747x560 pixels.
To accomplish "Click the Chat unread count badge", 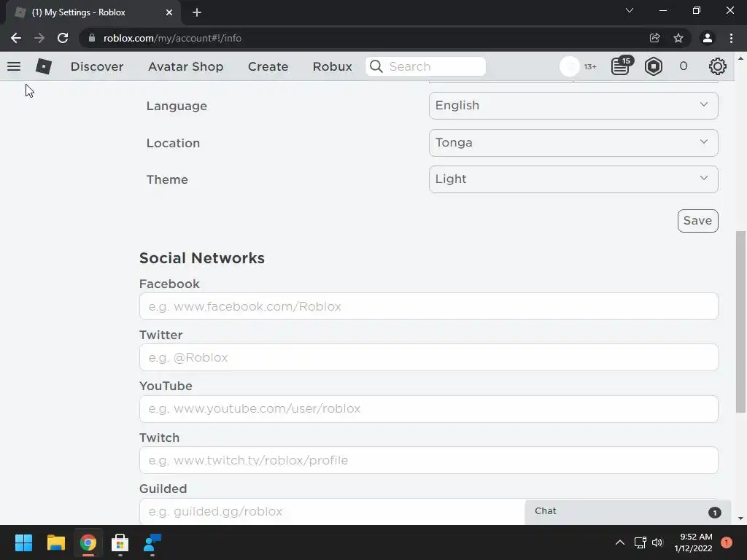I will click(714, 513).
